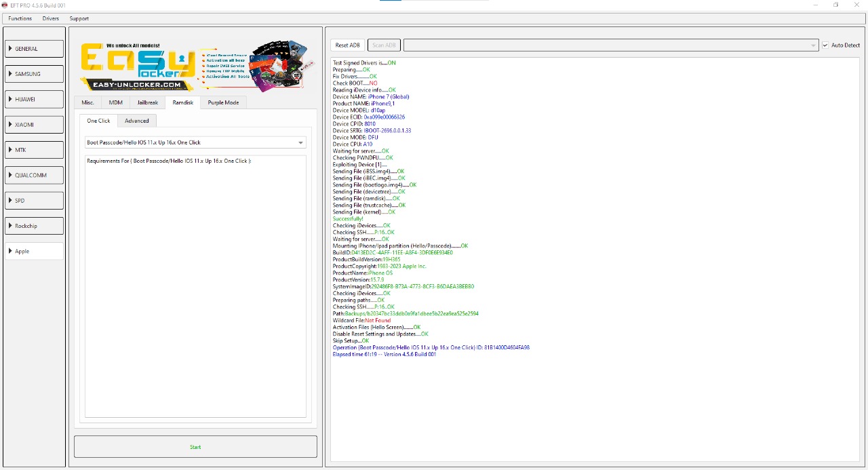The image size is (868, 470).
Task: Click the 'Test Signed Drivers is....ON' log line
Action: click(364, 63)
